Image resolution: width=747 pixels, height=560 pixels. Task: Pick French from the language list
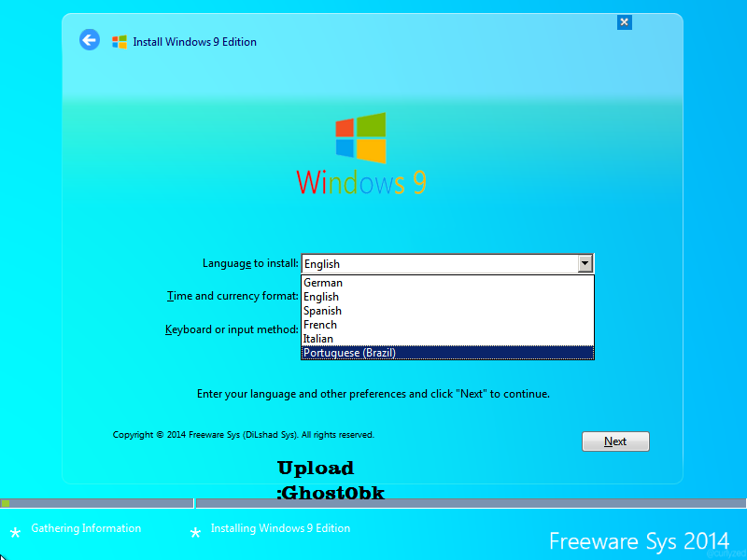(x=447, y=325)
